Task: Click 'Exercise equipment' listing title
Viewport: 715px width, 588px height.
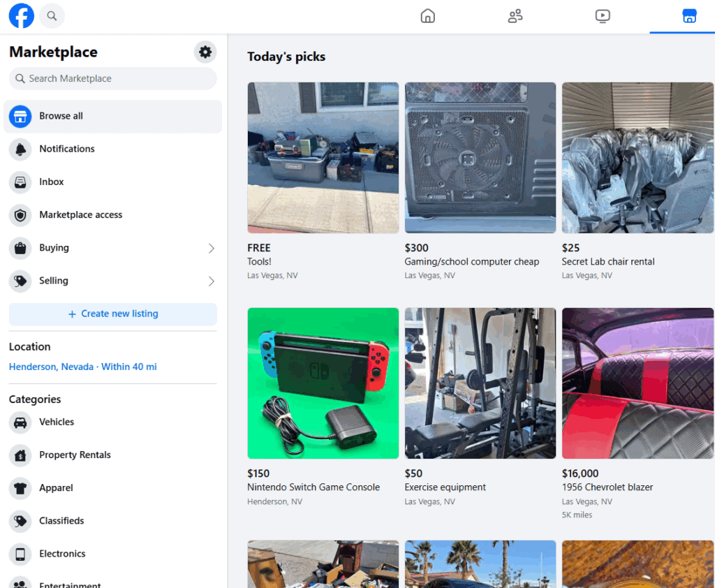Action: [445, 487]
